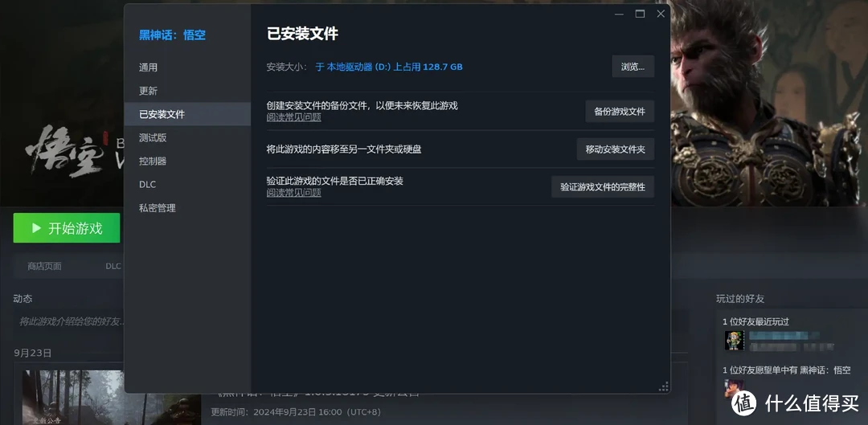Click the 移动安装文件夹 button
Screen dimensions: 868x425
click(615, 149)
